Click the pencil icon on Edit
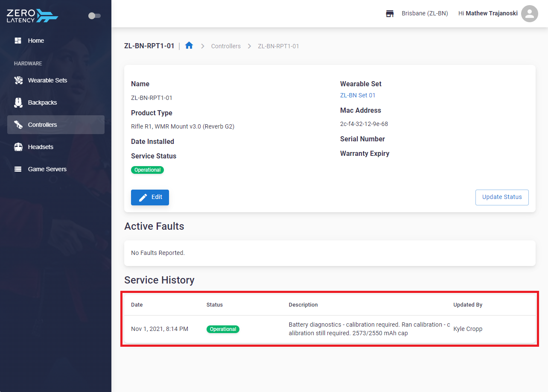The image size is (548, 392). tap(143, 197)
